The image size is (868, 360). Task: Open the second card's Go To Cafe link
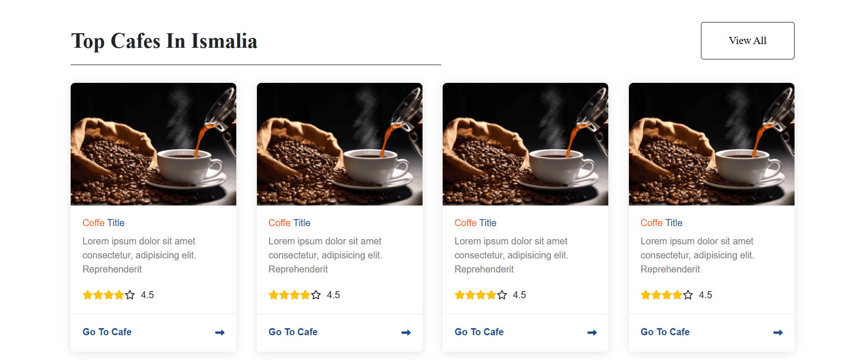pyautogui.click(x=293, y=332)
